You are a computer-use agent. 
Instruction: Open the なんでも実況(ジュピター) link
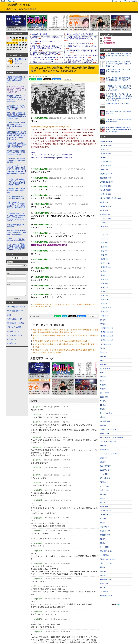click(x=16, y=307)
